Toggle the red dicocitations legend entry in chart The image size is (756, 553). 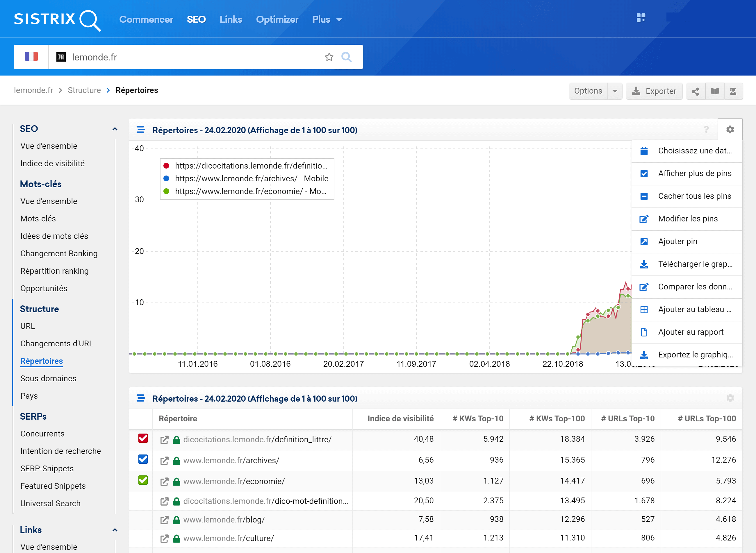pos(245,166)
